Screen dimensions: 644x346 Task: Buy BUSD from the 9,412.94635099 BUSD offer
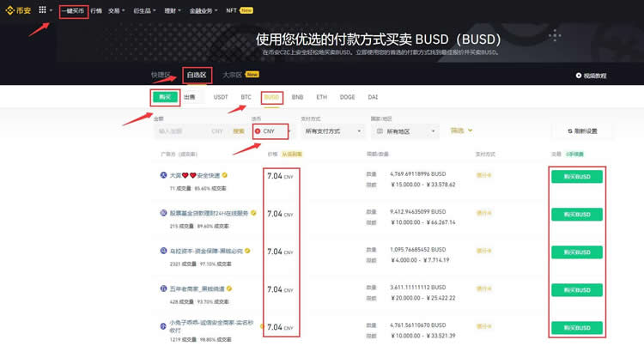[x=577, y=215]
